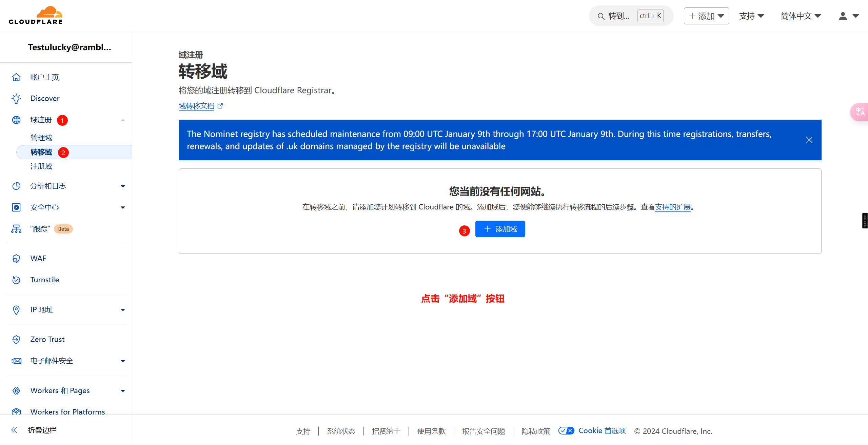The height and width of the screenshot is (445, 868).
Task: Click the search magnifier icon
Action: 601,16
